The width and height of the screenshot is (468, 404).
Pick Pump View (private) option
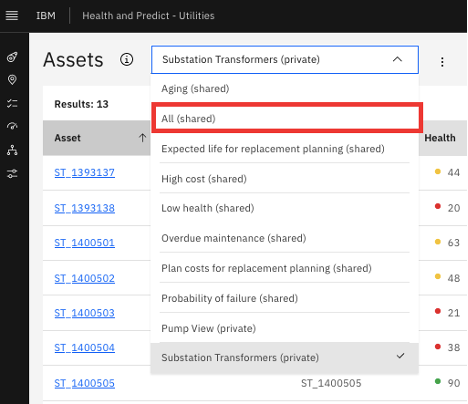pyautogui.click(x=285, y=328)
